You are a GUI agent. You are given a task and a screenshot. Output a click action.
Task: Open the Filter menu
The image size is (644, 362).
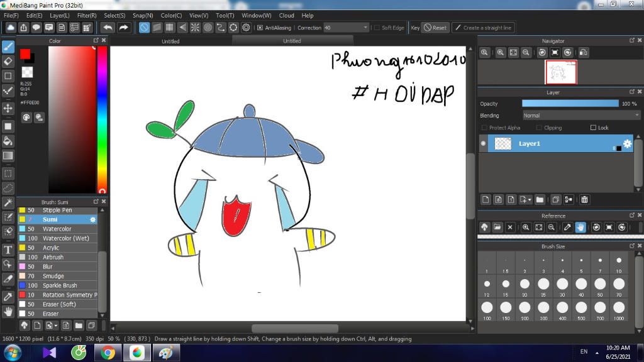click(87, 15)
